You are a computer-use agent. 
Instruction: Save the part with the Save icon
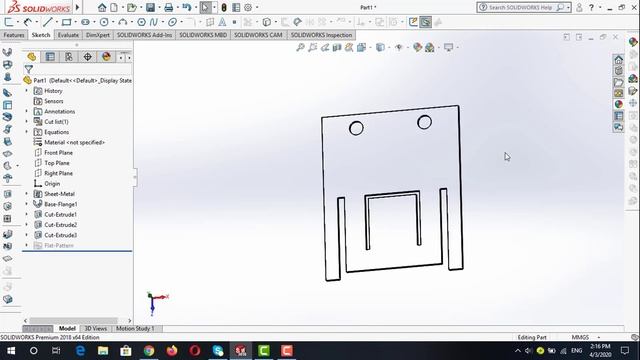[x=150, y=7]
